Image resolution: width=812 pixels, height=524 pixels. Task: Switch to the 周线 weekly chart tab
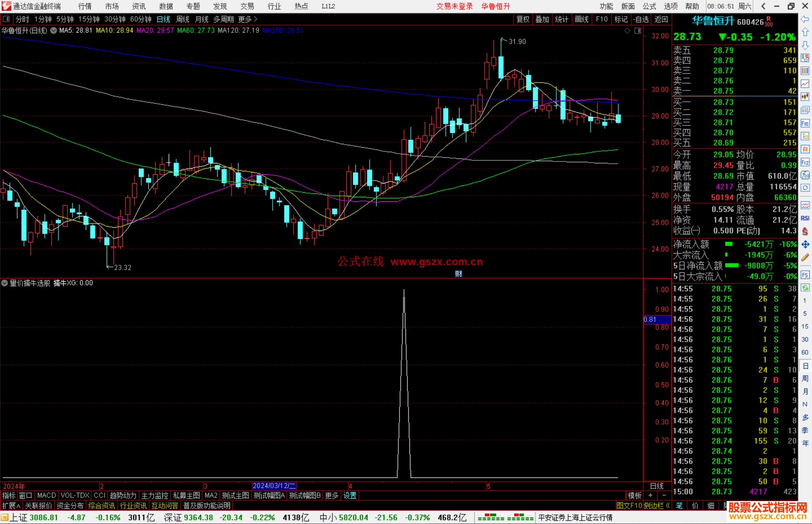[183, 19]
